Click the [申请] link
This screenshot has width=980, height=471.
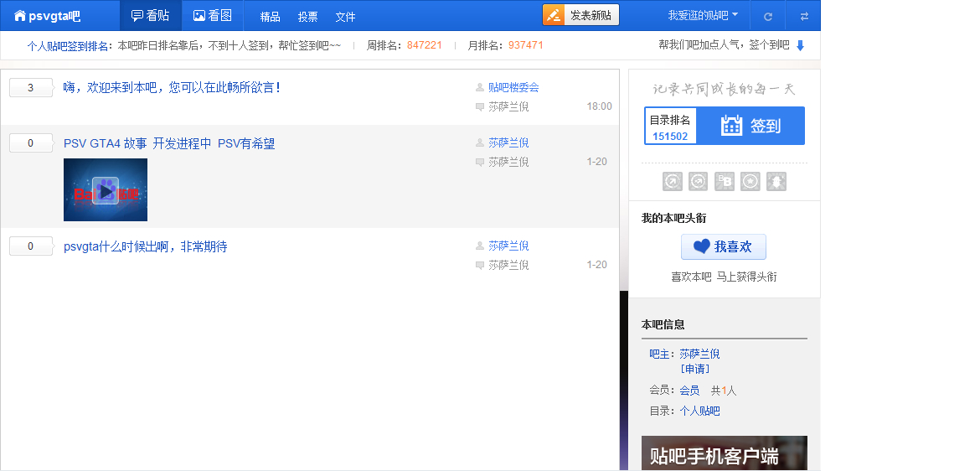pos(694,369)
